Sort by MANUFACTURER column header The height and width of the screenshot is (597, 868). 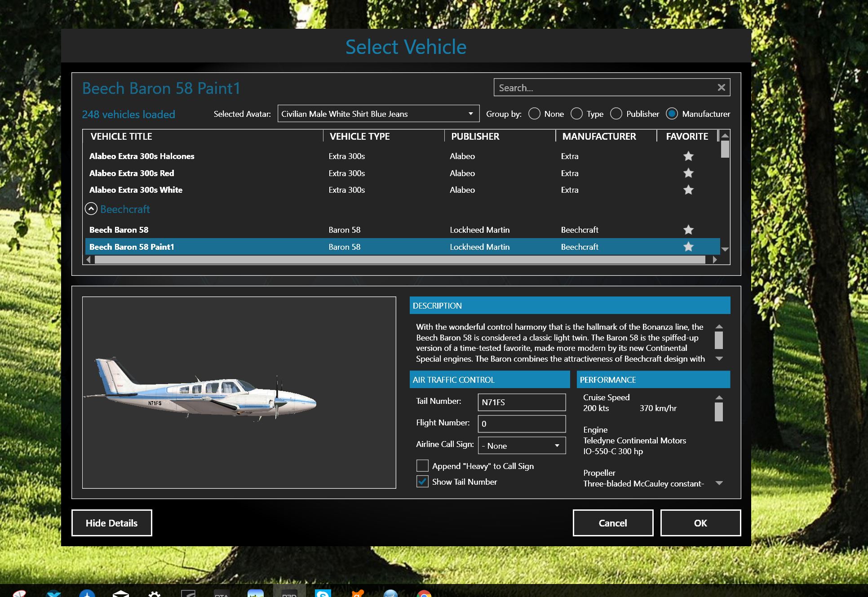tap(599, 137)
